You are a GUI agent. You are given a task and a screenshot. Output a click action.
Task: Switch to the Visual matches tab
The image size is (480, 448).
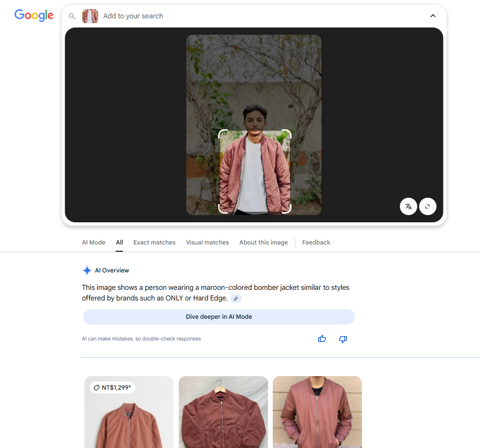point(207,242)
